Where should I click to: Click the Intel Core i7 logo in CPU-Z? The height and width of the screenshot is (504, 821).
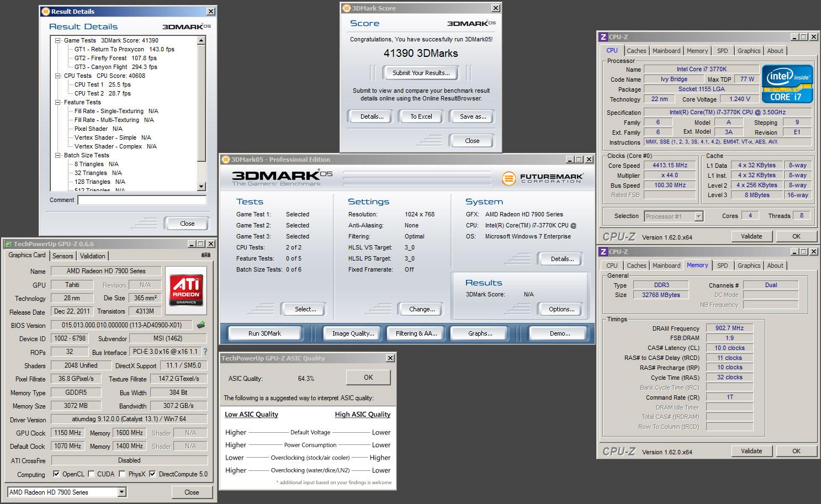tap(787, 84)
